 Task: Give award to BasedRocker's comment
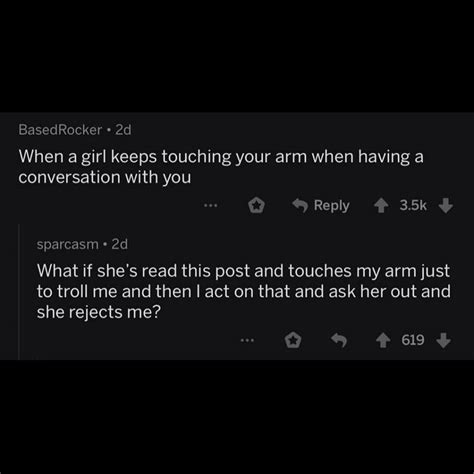click(256, 205)
